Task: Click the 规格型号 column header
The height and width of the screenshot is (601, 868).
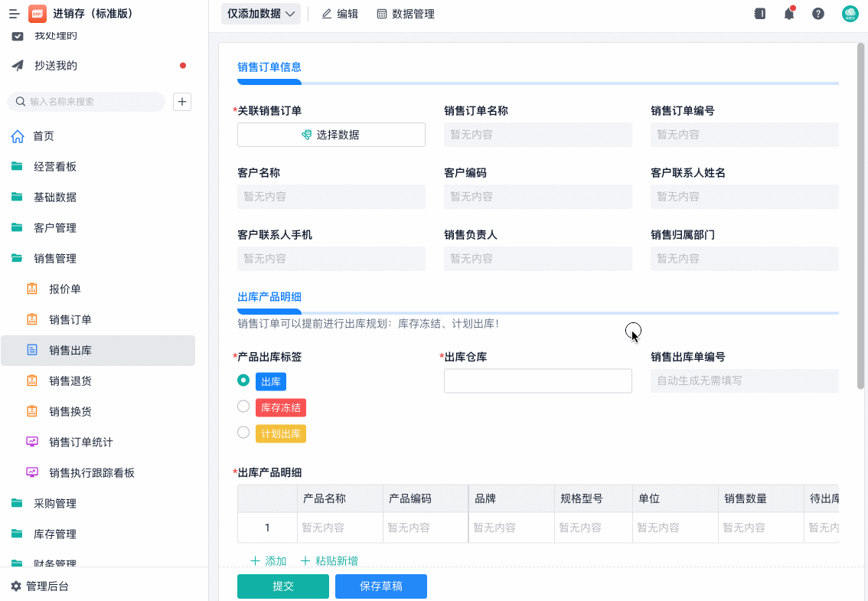Action: pos(593,498)
